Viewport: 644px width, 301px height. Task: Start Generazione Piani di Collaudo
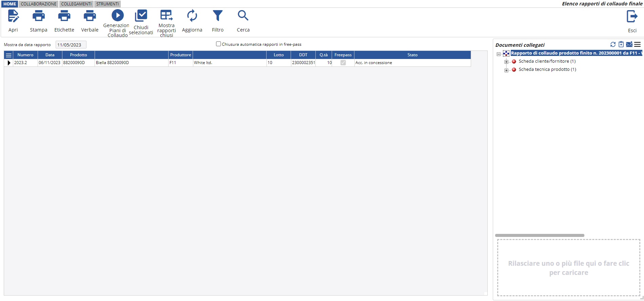pyautogui.click(x=117, y=16)
